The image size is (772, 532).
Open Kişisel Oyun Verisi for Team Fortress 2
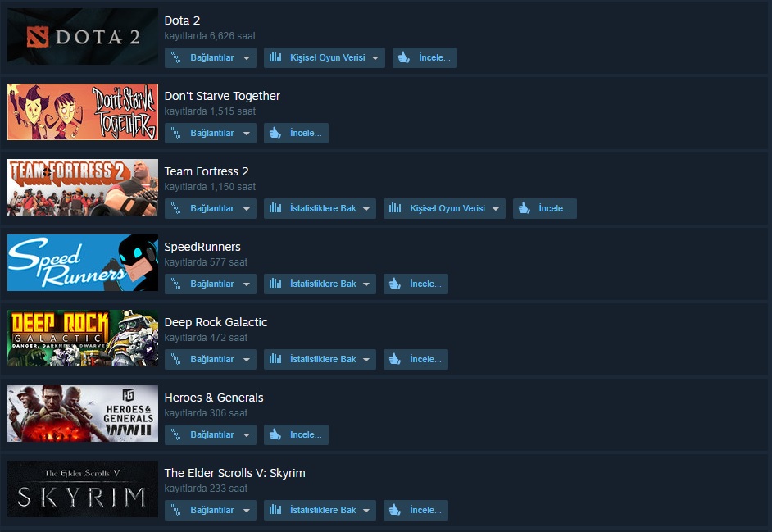[x=444, y=208]
